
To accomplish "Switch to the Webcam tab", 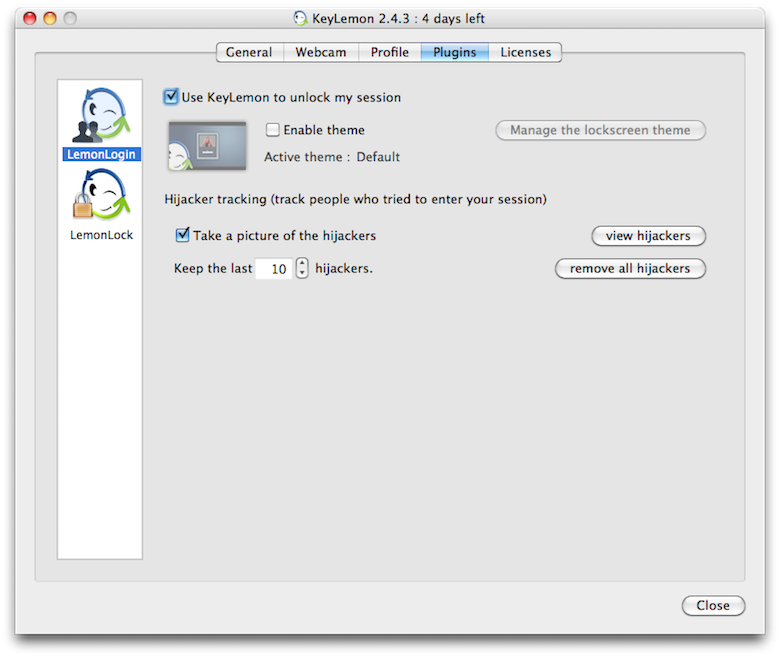I will [321, 52].
